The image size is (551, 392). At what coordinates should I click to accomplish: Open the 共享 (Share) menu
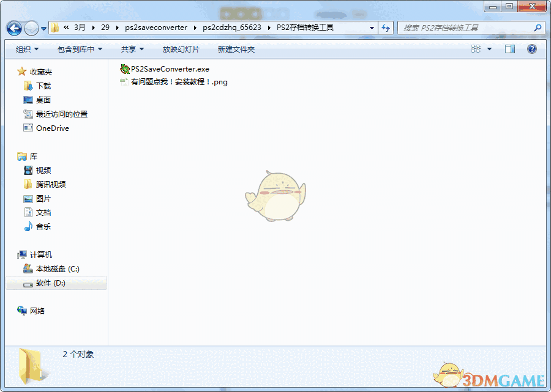pyautogui.click(x=130, y=50)
